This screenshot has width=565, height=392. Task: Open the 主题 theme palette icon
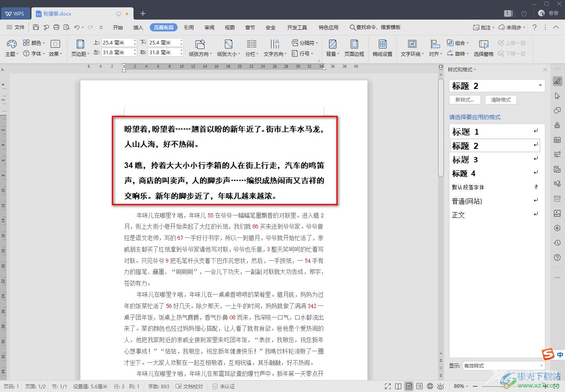click(11, 44)
